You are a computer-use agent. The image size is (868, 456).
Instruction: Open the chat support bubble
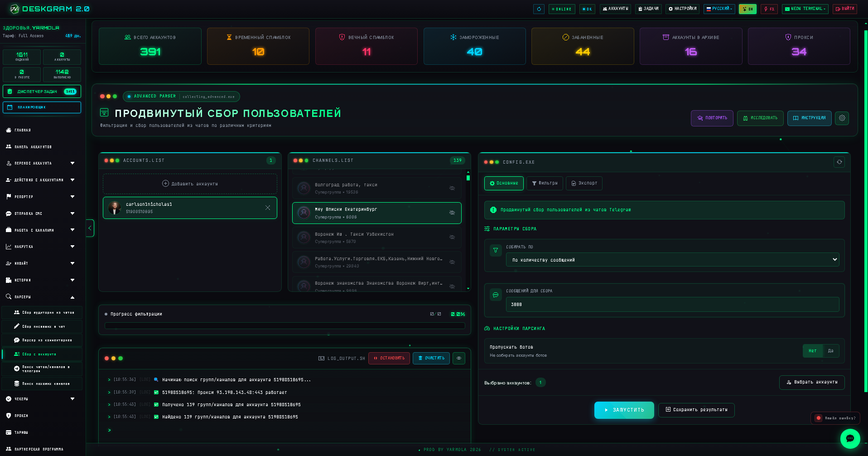pos(850,438)
